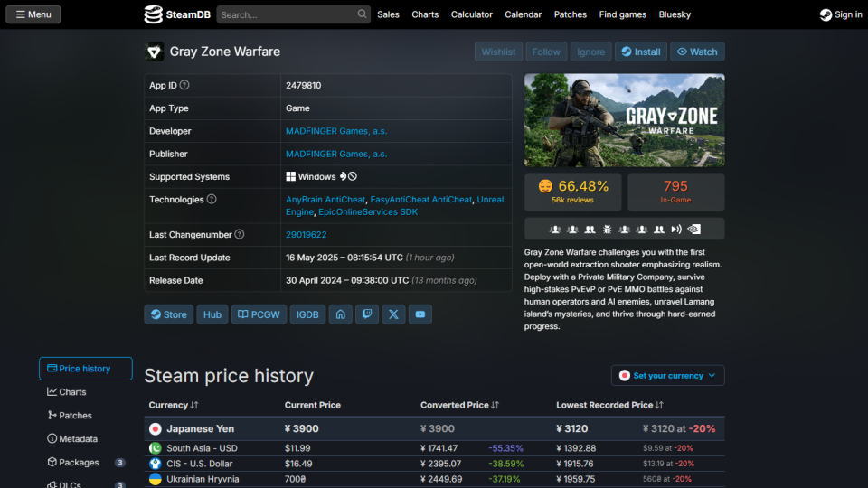Open changenumber 29019622 link
The image size is (868, 488).
(x=307, y=235)
